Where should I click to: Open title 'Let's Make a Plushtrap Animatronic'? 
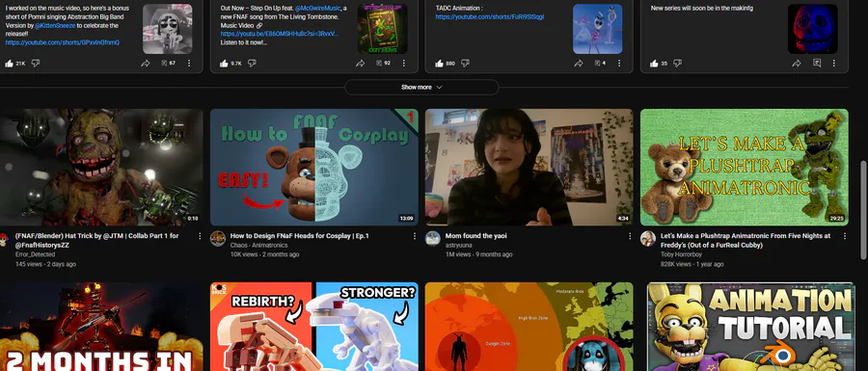(x=746, y=240)
